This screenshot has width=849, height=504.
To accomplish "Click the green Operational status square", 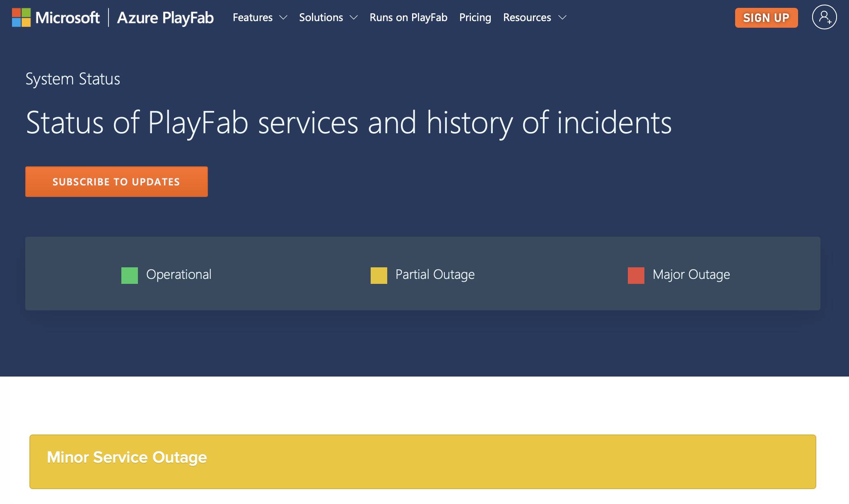I will pyautogui.click(x=129, y=275).
